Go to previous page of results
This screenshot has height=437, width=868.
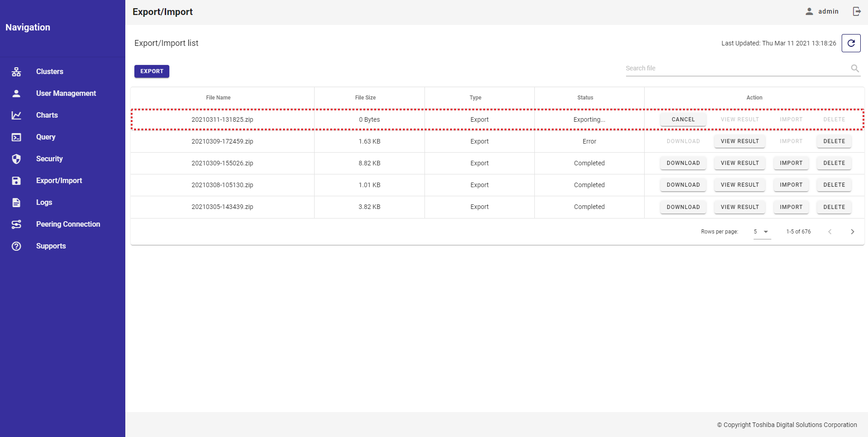(830, 232)
